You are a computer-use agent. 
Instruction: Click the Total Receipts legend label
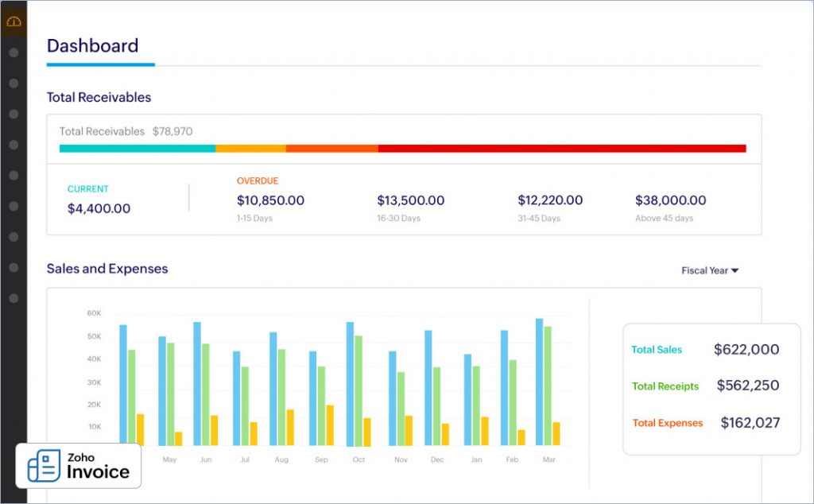point(665,386)
